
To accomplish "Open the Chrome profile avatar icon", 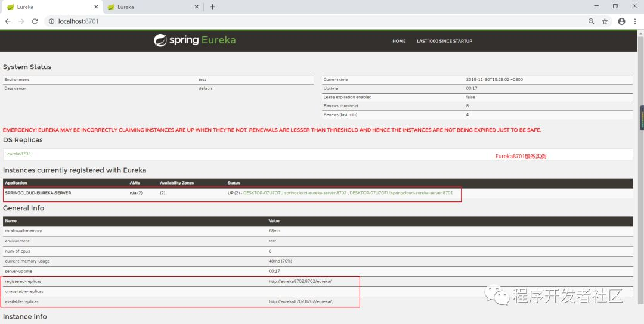I will (x=621, y=21).
